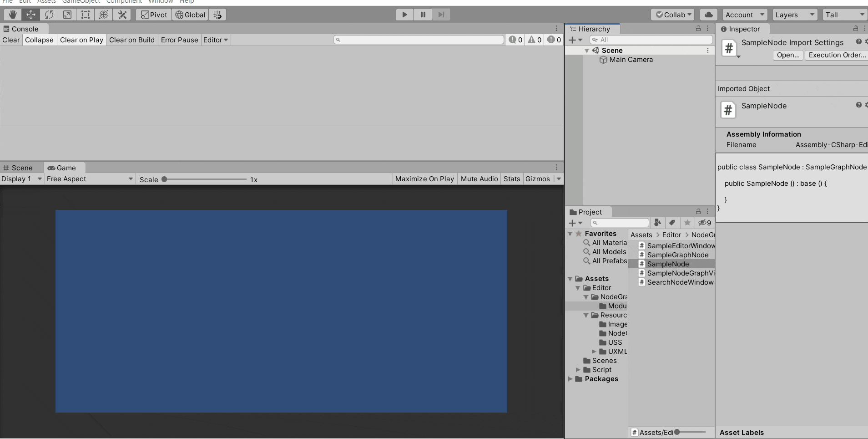Lock the Inspector panel
Viewport: 868px width, 439px height.
coord(856,28)
